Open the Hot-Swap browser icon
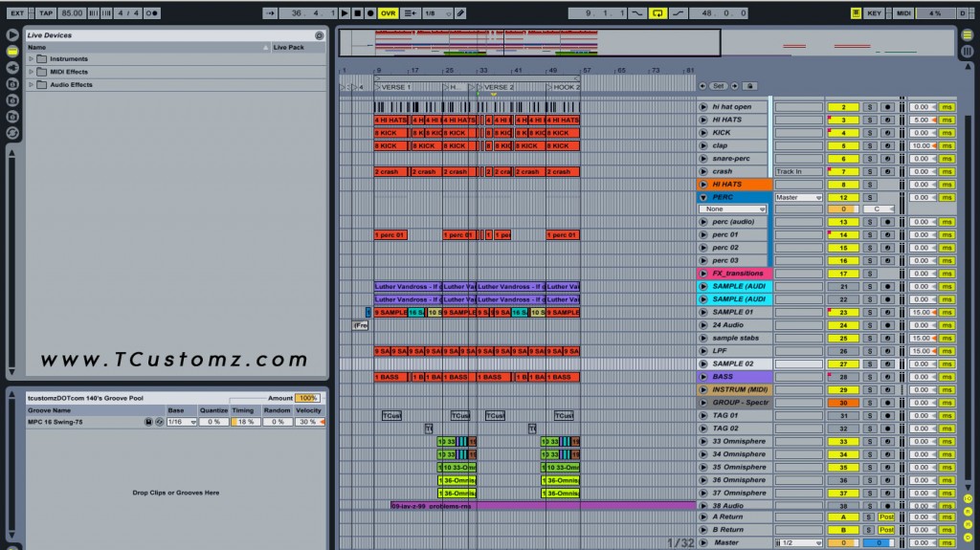The width and height of the screenshot is (980, 550). (x=11, y=133)
